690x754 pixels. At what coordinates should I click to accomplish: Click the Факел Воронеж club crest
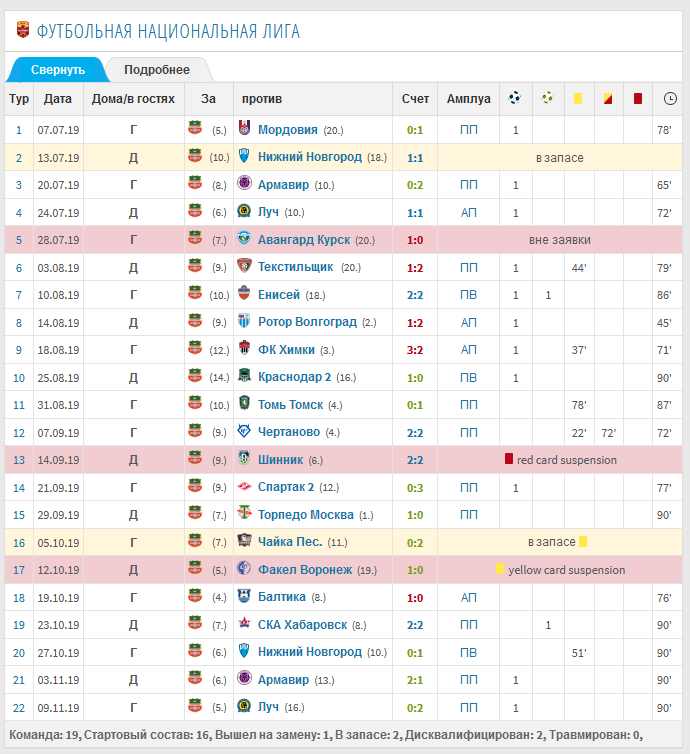244,568
